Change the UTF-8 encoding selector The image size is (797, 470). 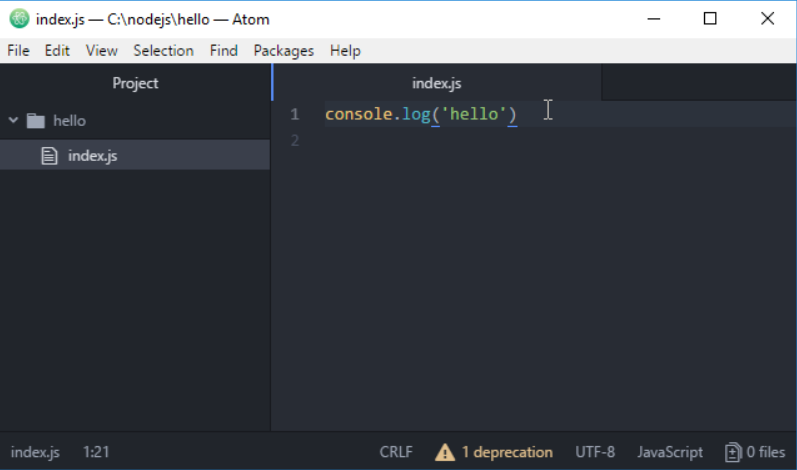coord(595,452)
